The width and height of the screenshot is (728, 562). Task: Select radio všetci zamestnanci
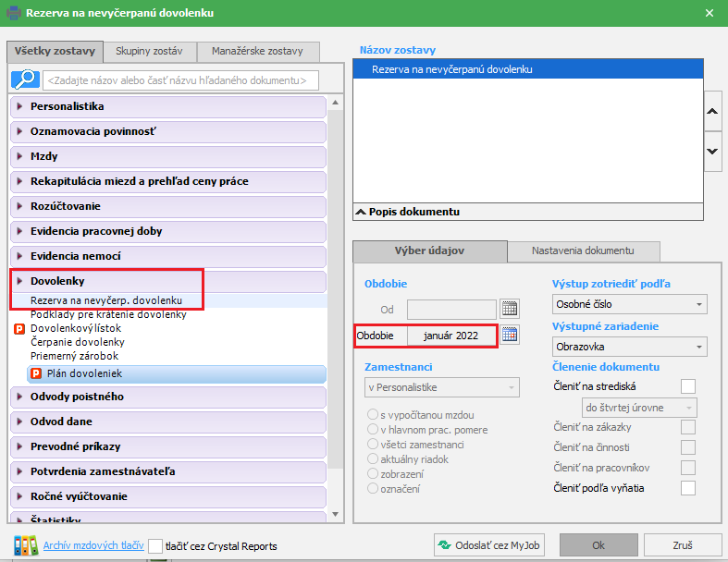(373, 444)
